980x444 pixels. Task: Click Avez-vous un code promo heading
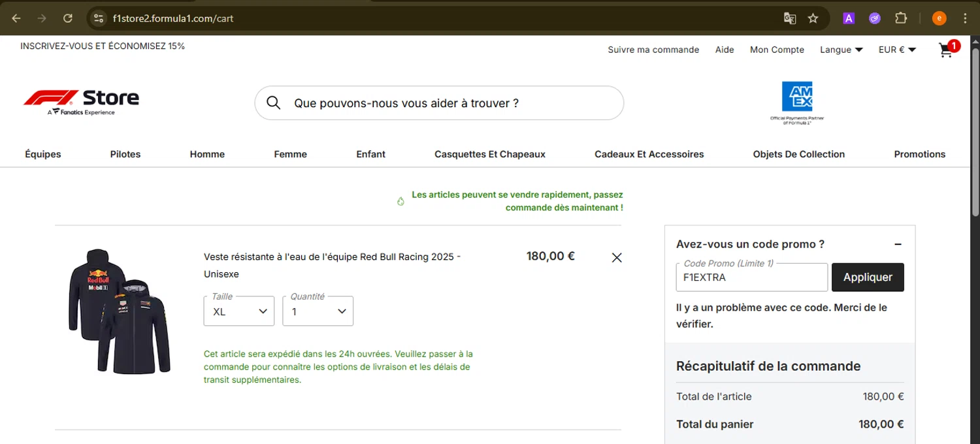(x=750, y=244)
